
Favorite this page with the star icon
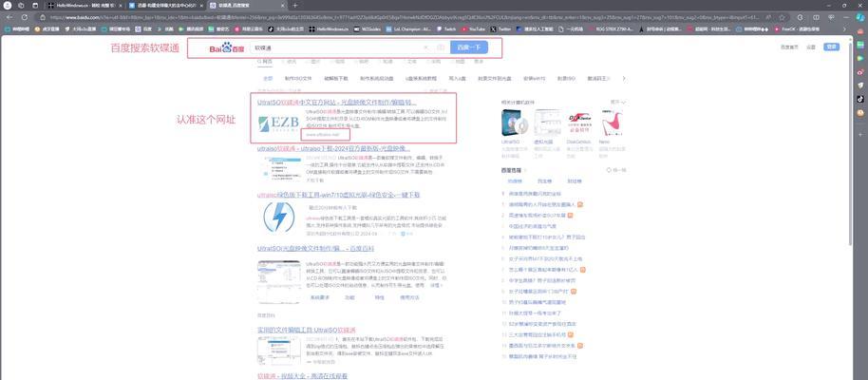[783, 17]
